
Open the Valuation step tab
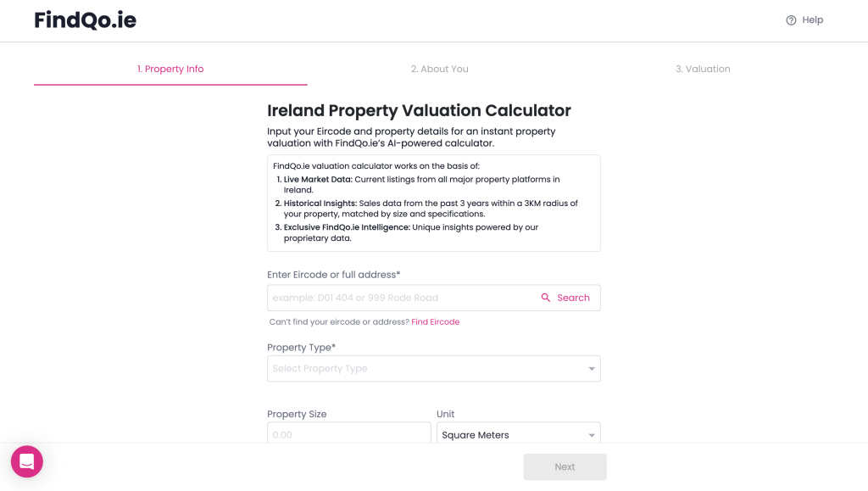(702, 70)
